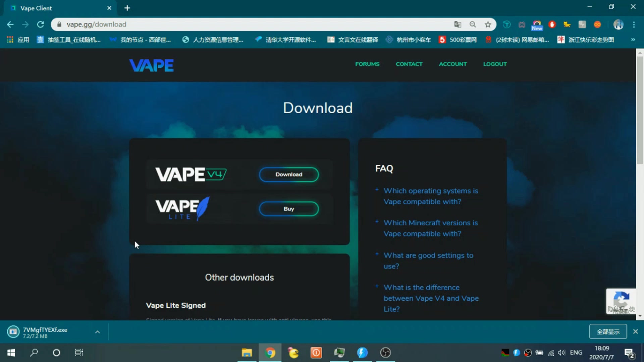Click 全部显示 to show all downloads

[608, 331]
